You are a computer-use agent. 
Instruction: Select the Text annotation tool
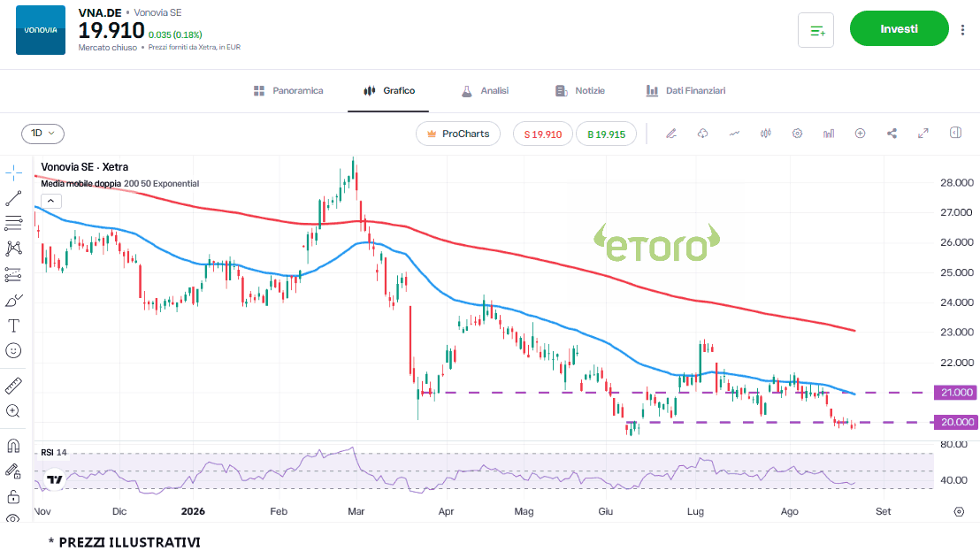pyautogui.click(x=14, y=325)
